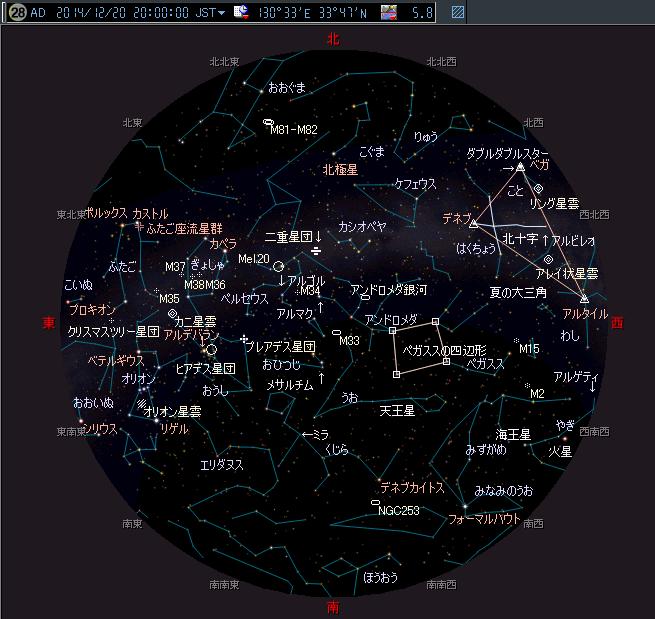Viewport: 655px width, 619px height.
Task: Click the NGC253 galaxy marker
Action: click(x=374, y=501)
